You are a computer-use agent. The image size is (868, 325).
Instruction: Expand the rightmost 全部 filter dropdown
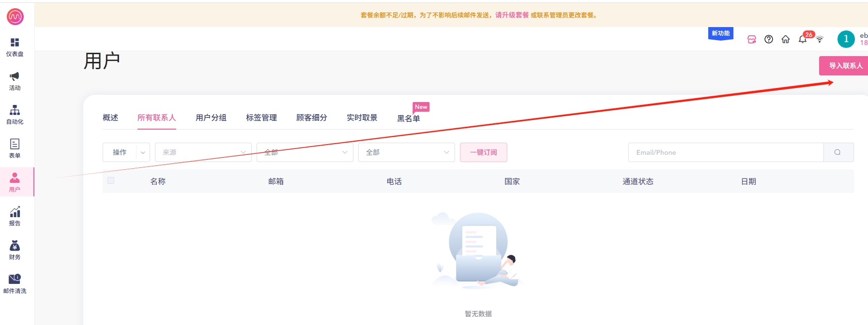tap(406, 152)
